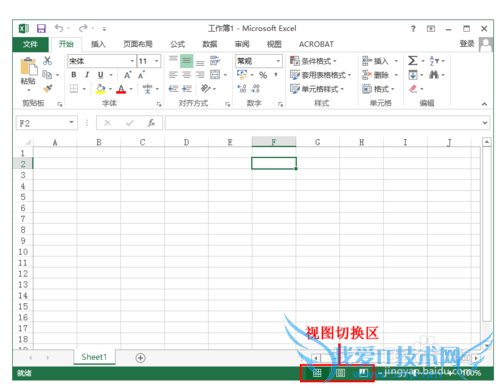Click the wrap text icon
The image size is (500, 389).
coord(215,61)
